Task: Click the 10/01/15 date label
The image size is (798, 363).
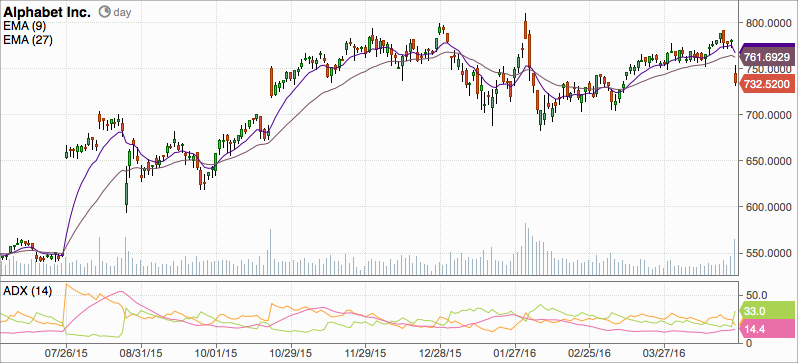Action: tap(217, 352)
